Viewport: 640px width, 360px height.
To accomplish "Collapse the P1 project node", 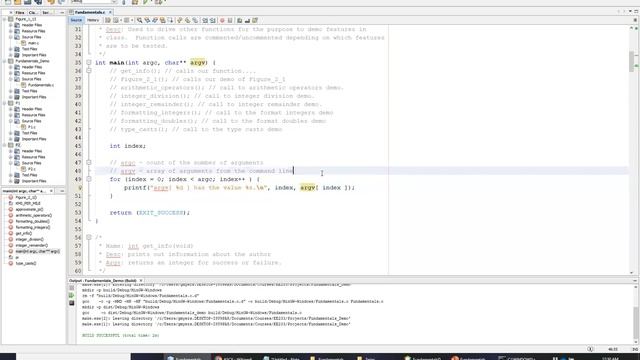I will [x=4, y=103].
